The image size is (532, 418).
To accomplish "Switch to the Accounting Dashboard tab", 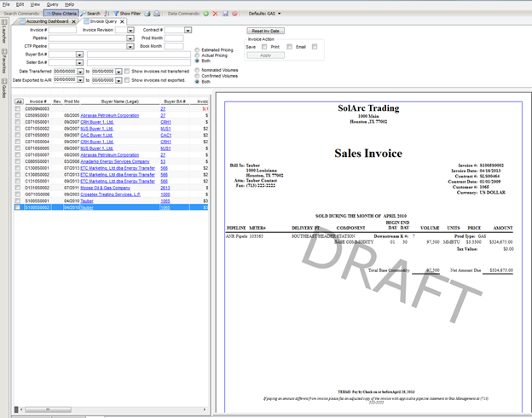I will (49, 21).
